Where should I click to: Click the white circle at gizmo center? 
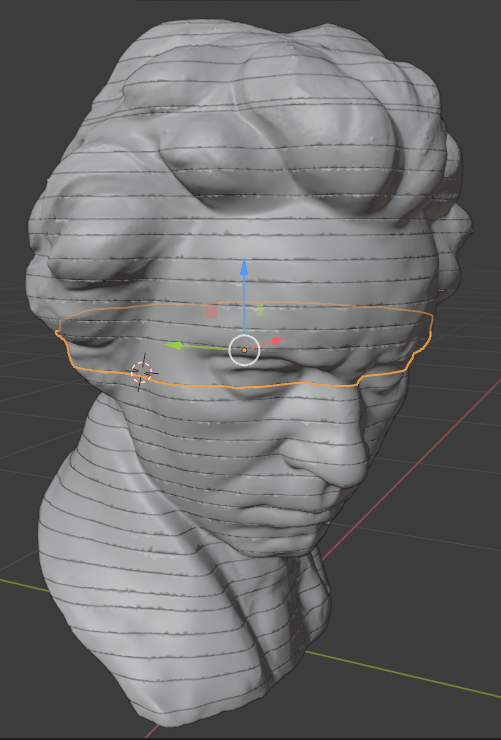[244, 350]
